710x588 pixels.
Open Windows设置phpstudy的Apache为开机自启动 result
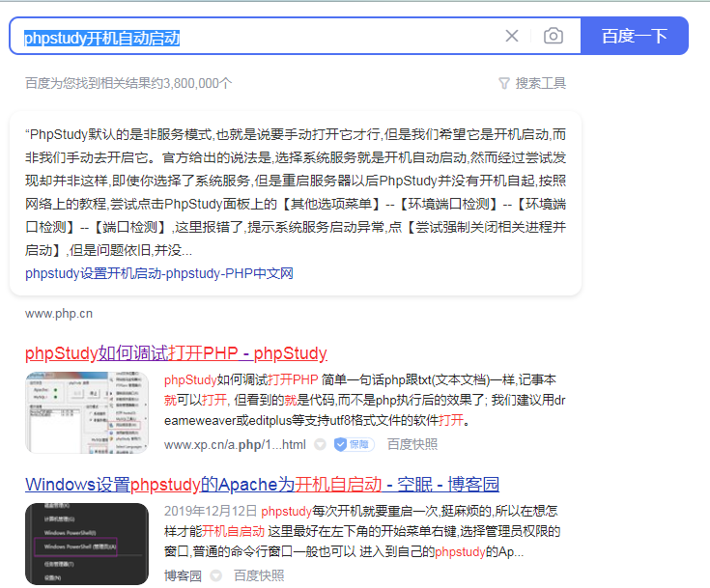(262, 485)
